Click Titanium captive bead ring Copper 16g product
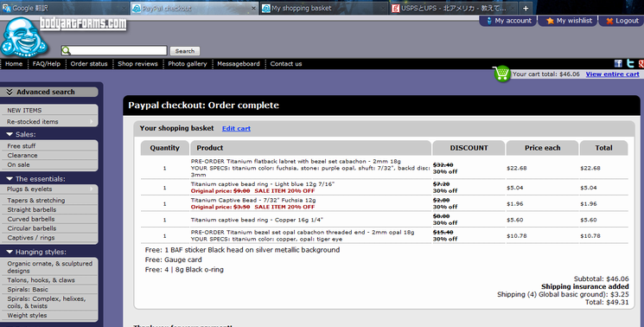Screen dimensions: 644x327 point(257,220)
